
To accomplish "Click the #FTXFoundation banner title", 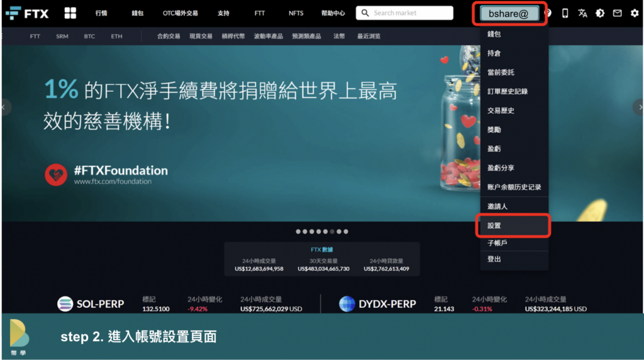I will pos(121,170).
